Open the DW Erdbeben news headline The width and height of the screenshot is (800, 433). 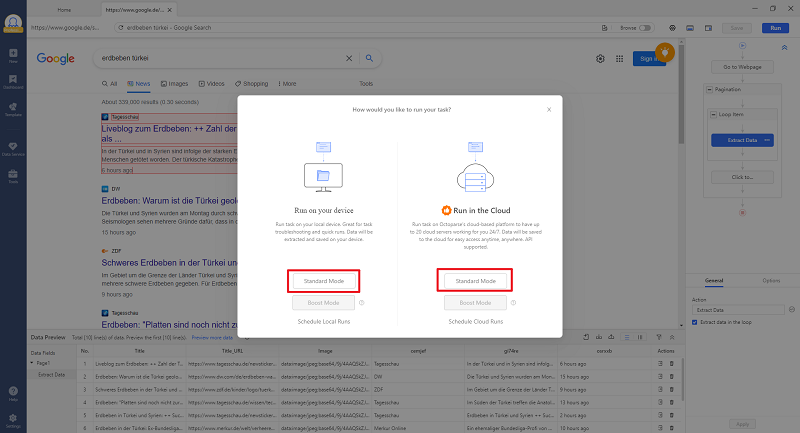coord(169,201)
